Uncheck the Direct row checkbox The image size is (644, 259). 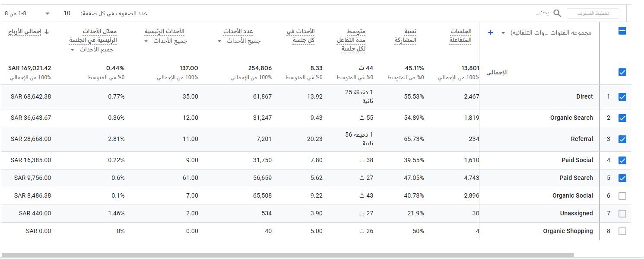click(622, 97)
